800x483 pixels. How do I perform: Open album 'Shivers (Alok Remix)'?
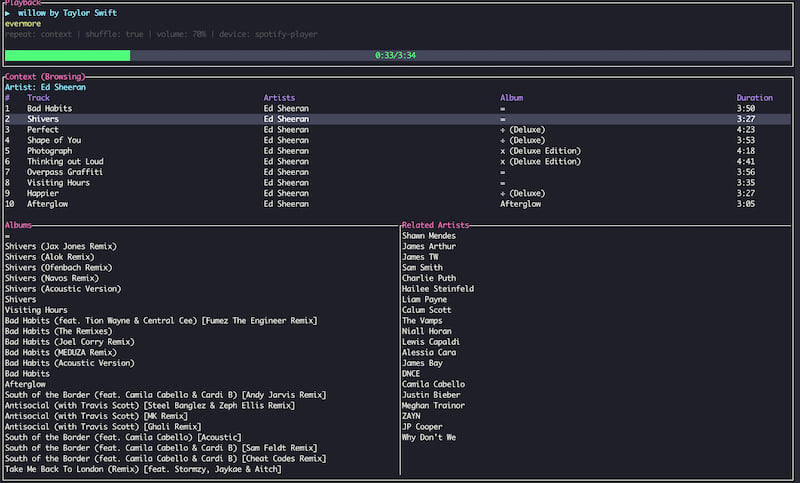[49, 257]
